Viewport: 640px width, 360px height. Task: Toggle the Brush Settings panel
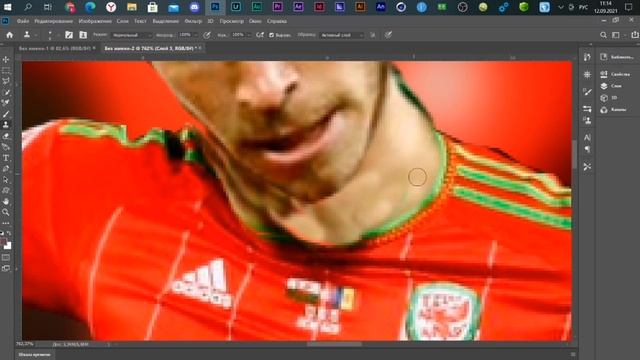pos(69,35)
